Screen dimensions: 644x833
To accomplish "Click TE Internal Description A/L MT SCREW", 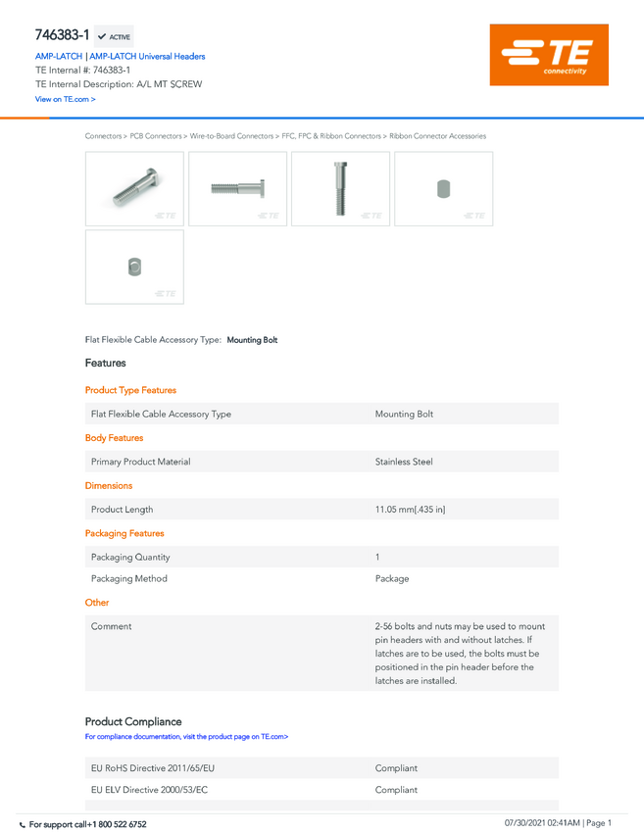I will point(119,84).
